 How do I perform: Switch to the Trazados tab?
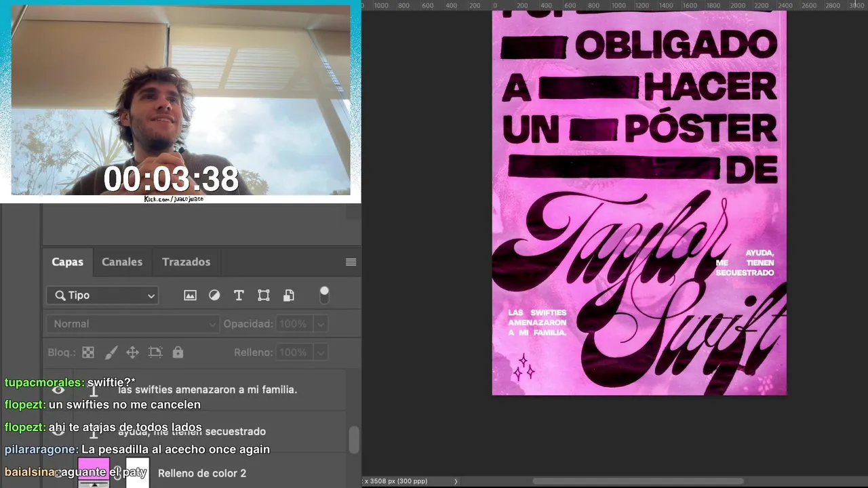[x=186, y=262]
